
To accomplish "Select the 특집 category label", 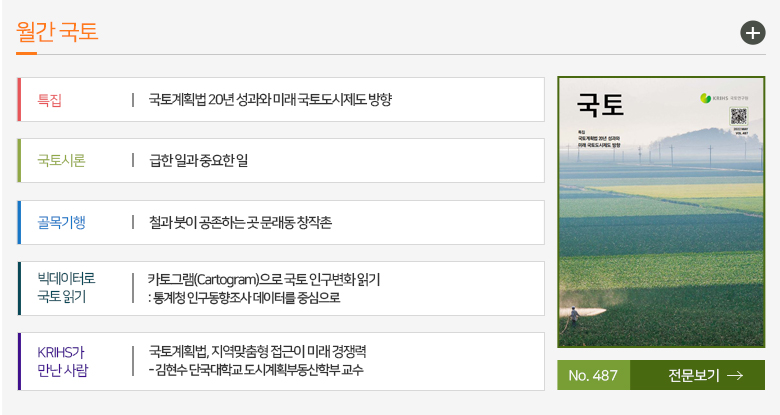I will pyautogui.click(x=50, y=99).
